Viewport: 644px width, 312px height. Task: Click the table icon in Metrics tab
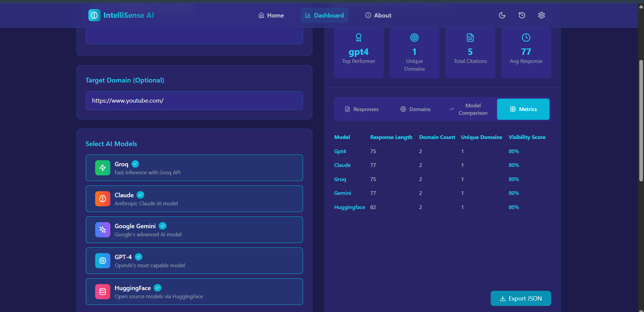click(x=513, y=109)
